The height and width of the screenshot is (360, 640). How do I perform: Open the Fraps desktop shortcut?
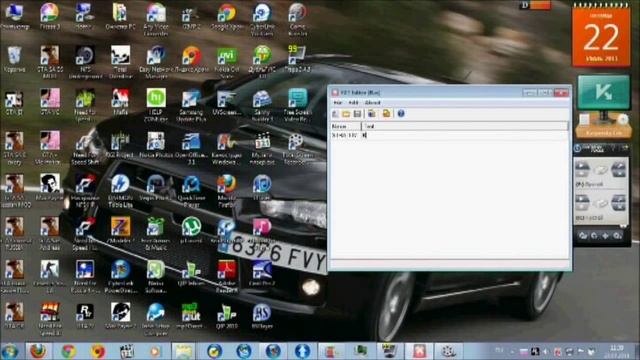297,60
